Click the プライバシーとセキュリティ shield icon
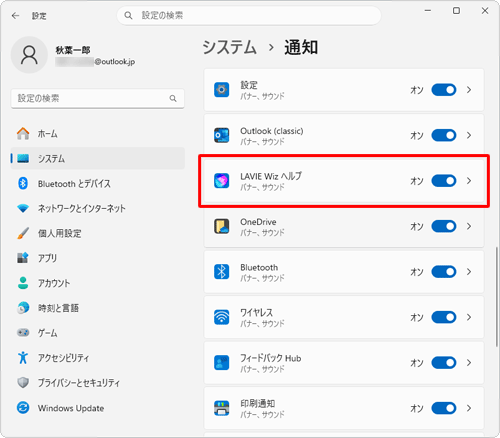 tap(23, 383)
